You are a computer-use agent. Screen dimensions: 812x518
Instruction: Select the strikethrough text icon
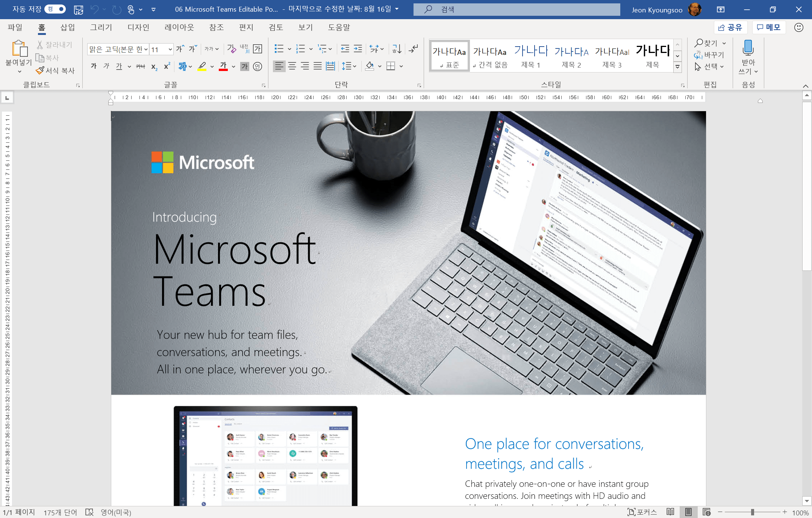tap(140, 66)
